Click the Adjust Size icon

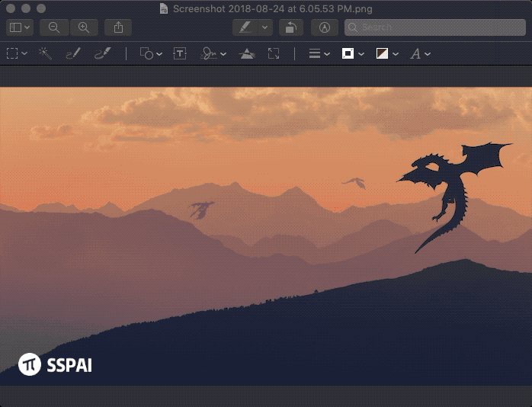(274, 53)
